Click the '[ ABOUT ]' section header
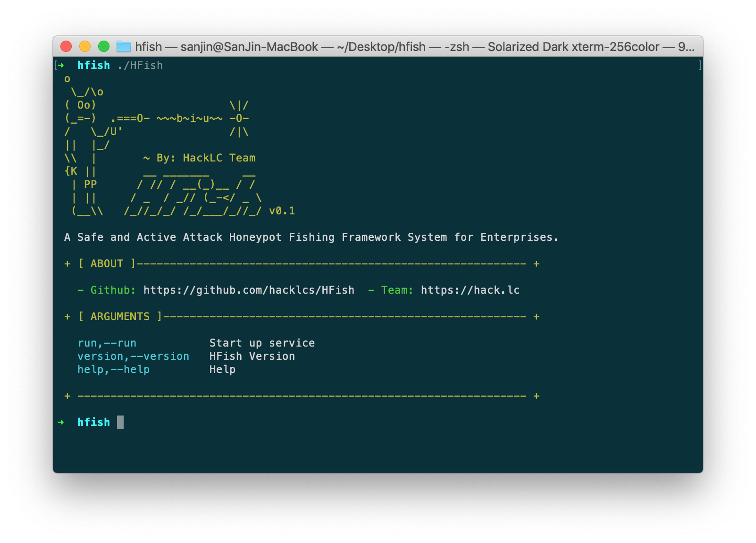This screenshot has width=756, height=543. click(x=107, y=263)
